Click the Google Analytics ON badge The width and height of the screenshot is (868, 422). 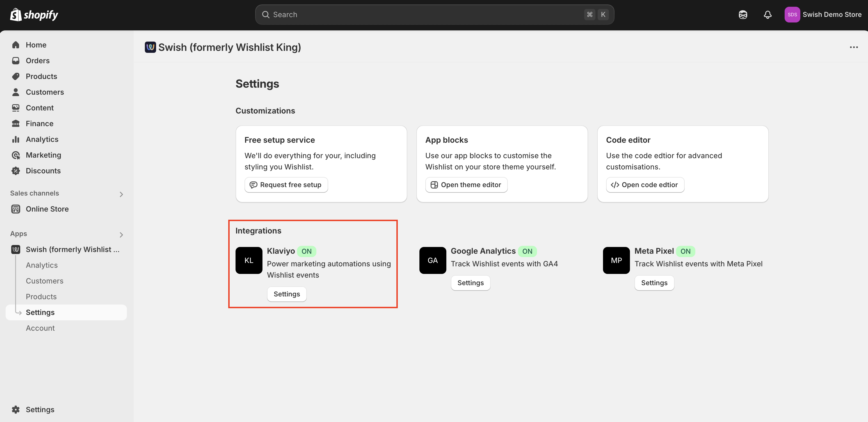(527, 251)
